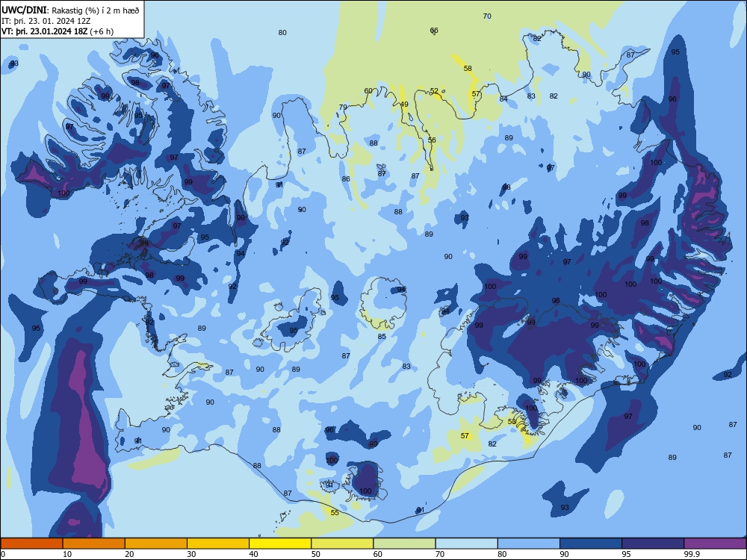Image resolution: width=747 pixels, height=560 pixels.
Task: Click the 'IT: þri. 23. 01. 2024 12Z' line
Action: [x=46, y=21]
